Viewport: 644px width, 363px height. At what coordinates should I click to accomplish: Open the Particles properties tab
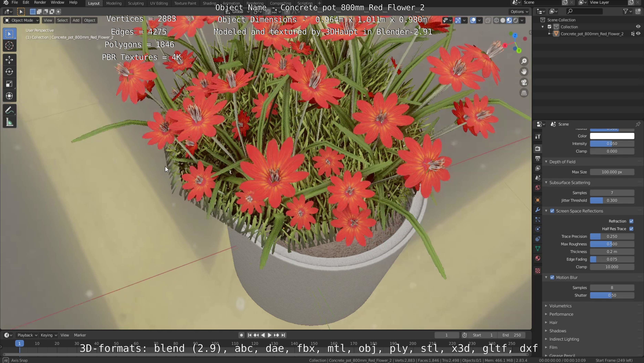[x=538, y=220]
